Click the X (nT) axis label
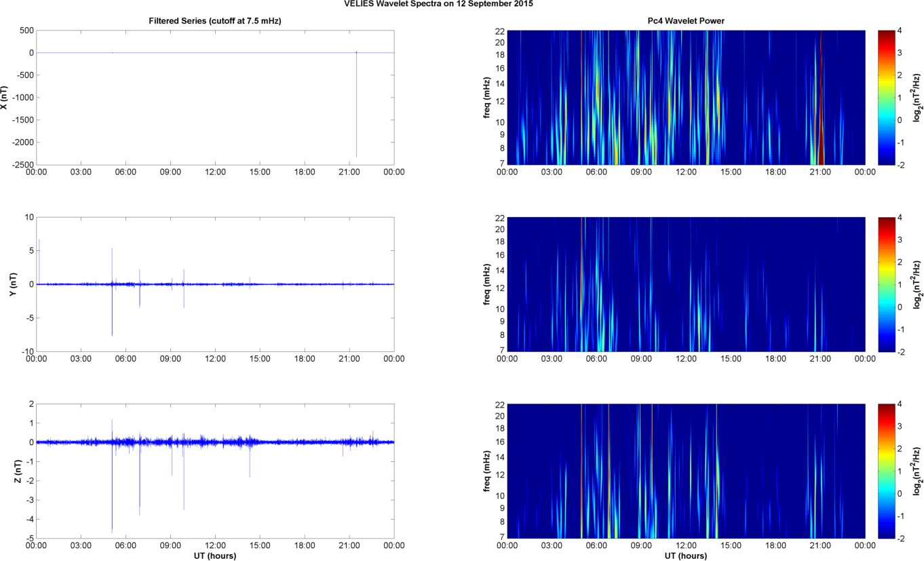 click(5, 98)
